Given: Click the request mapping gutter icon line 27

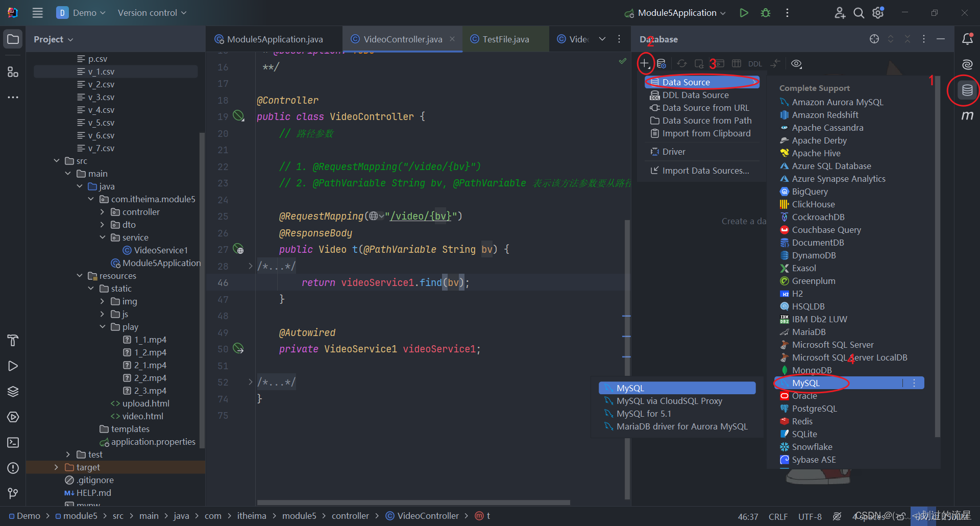Looking at the screenshot, I should click(x=238, y=249).
